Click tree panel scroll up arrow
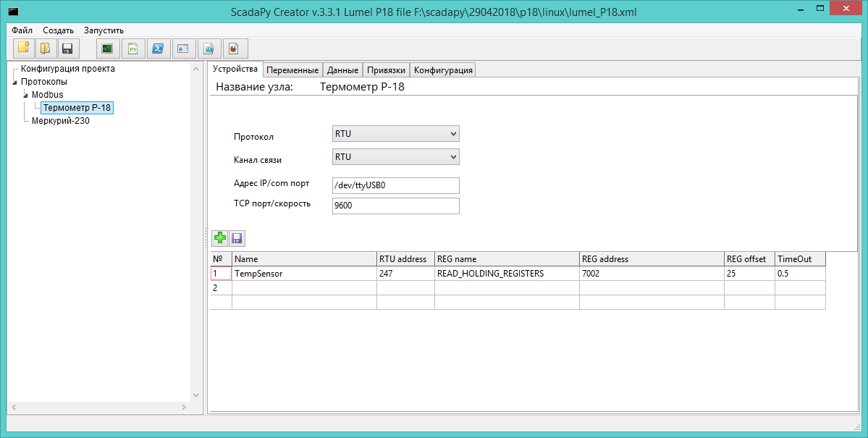The image size is (868, 438). coord(195,69)
